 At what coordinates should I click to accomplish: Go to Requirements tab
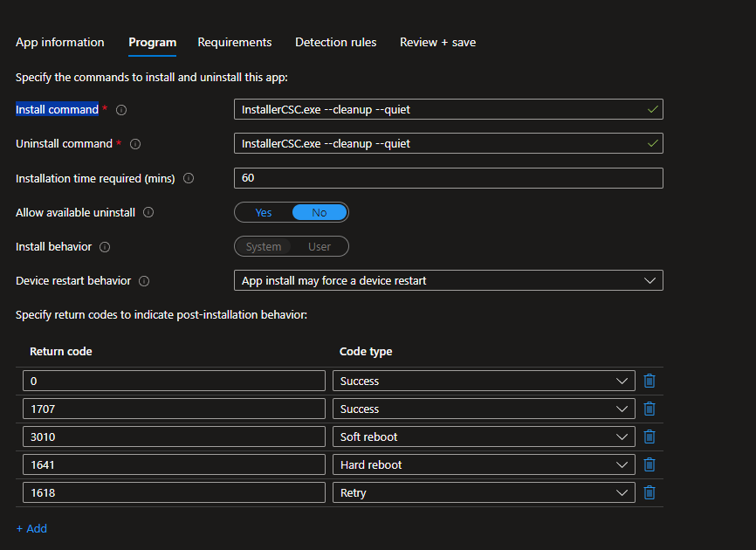click(x=235, y=43)
